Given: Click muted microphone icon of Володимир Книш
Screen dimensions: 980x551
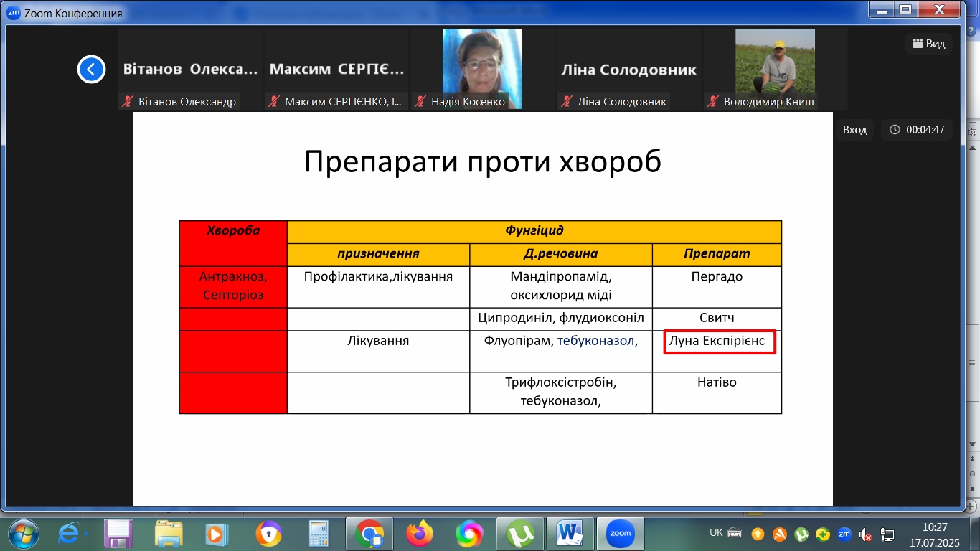Looking at the screenshot, I should [713, 101].
